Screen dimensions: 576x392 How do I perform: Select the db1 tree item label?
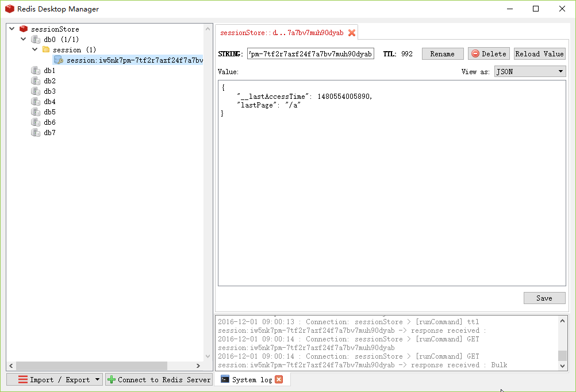49,70
